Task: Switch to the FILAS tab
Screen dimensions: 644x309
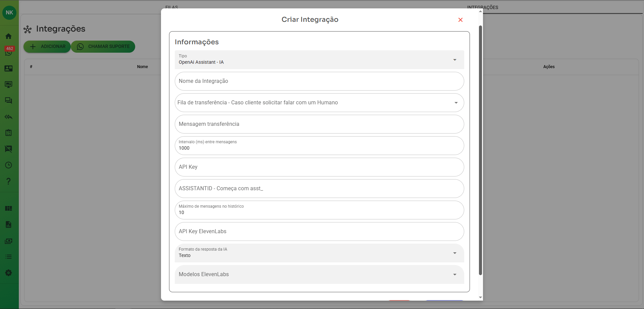Action: click(x=171, y=7)
